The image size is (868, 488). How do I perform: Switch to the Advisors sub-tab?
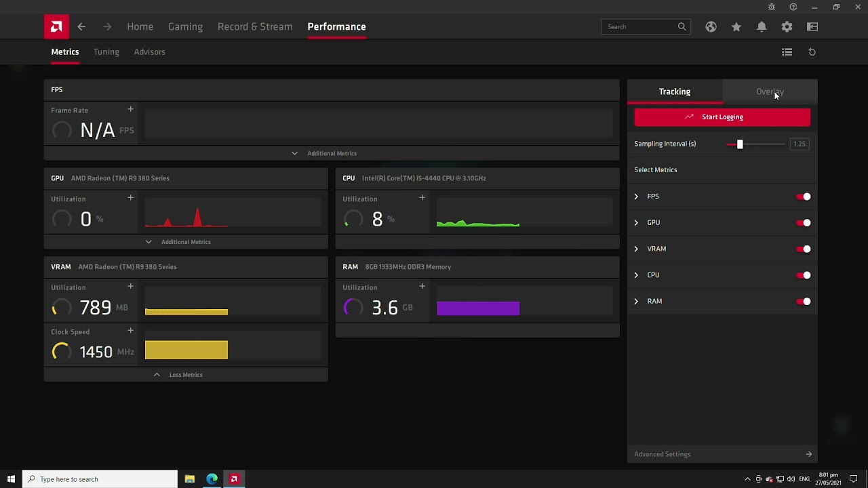click(x=149, y=52)
